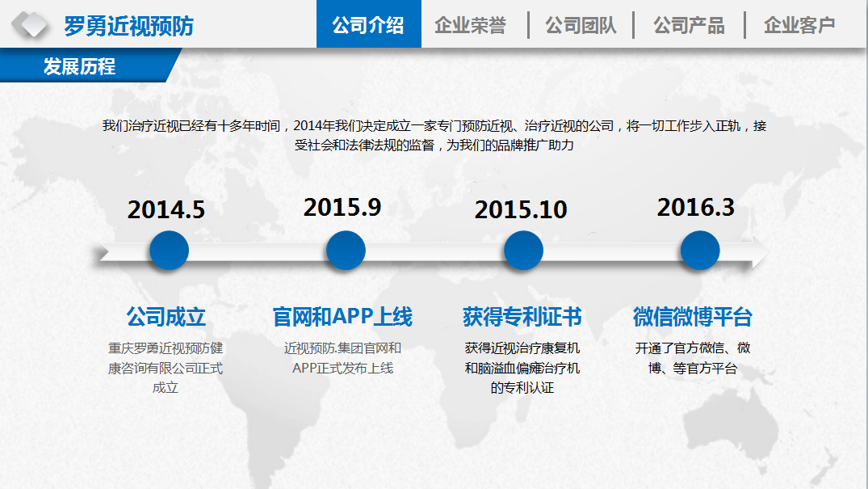
Task: Open the 公司介绍 tab
Action: (x=369, y=23)
